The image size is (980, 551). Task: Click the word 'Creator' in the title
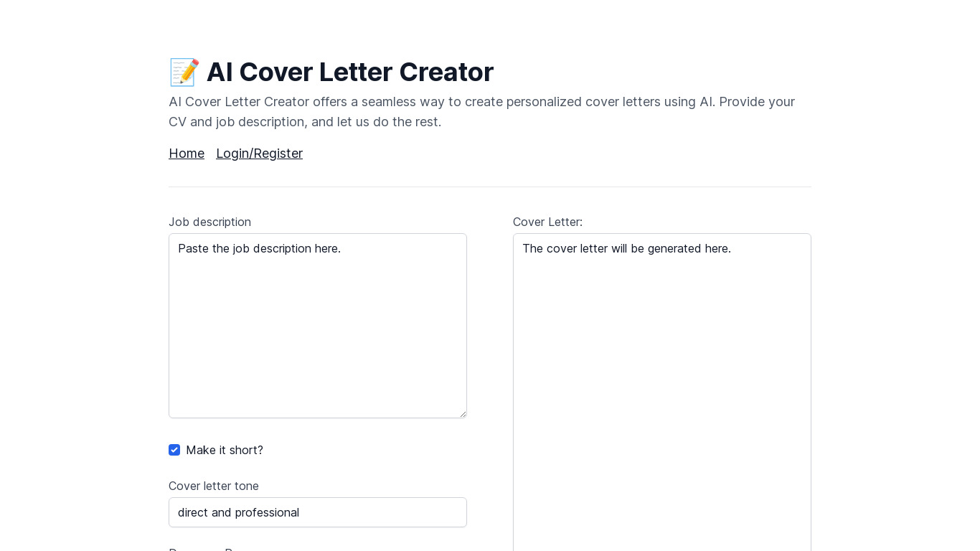[x=446, y=72]
